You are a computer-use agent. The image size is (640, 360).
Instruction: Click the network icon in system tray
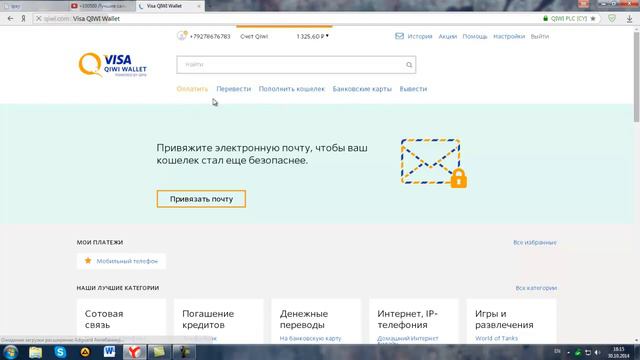[x=588, y=352]
